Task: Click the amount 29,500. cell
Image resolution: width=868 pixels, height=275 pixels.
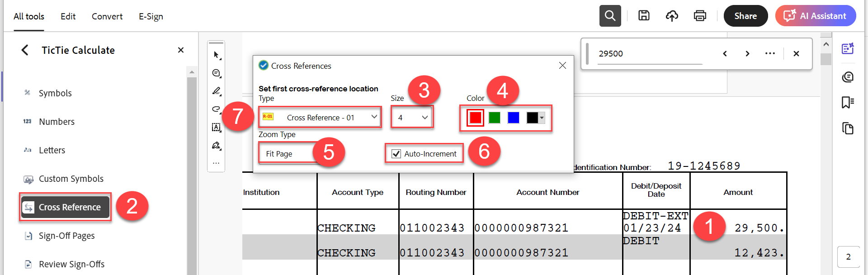Action: click(x=759, y=228)
